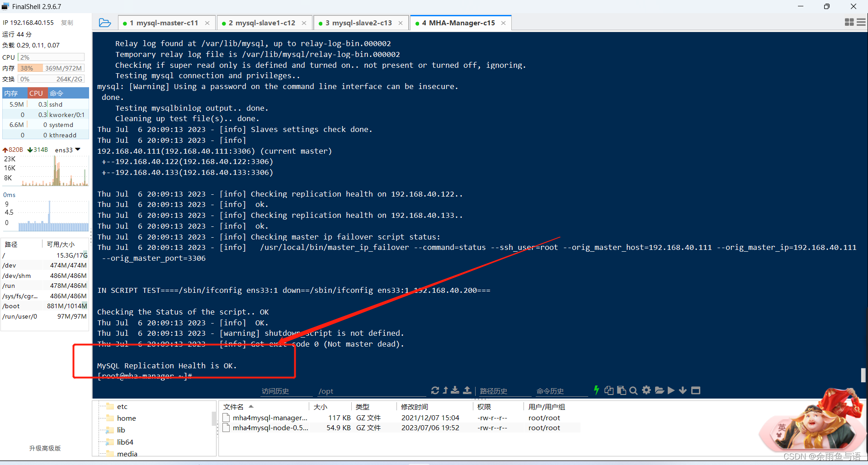
Task: Click the play/run icon in the toolbar
Action: click(671, 390)
